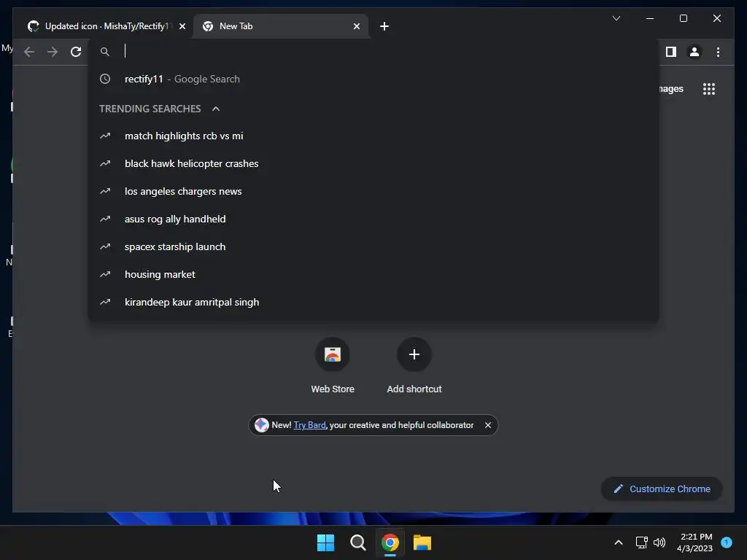
Task: Switch to the Updated icon MishaTy/Rectify11 tab
Action: coord(106,26)
